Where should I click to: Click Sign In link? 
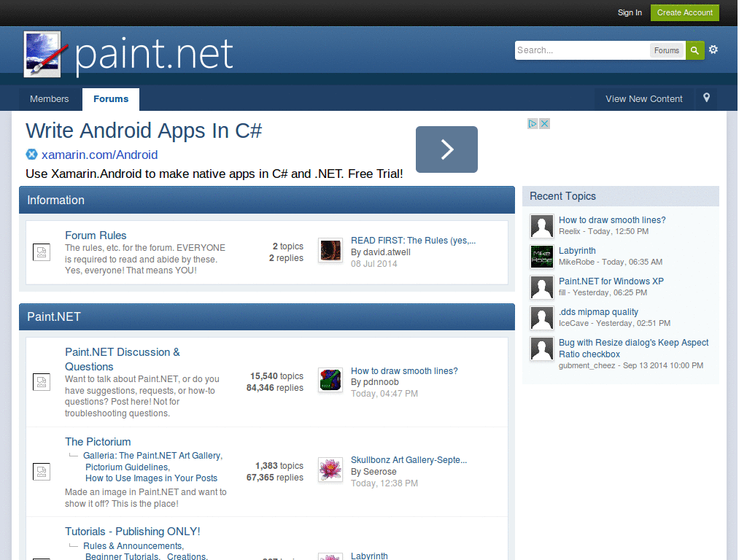pos(630,13)
